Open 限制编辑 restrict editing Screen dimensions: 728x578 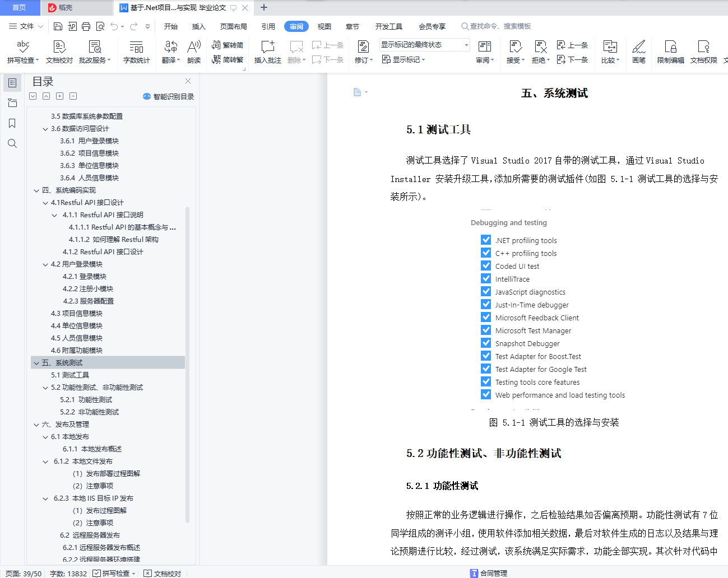[670, 52]
